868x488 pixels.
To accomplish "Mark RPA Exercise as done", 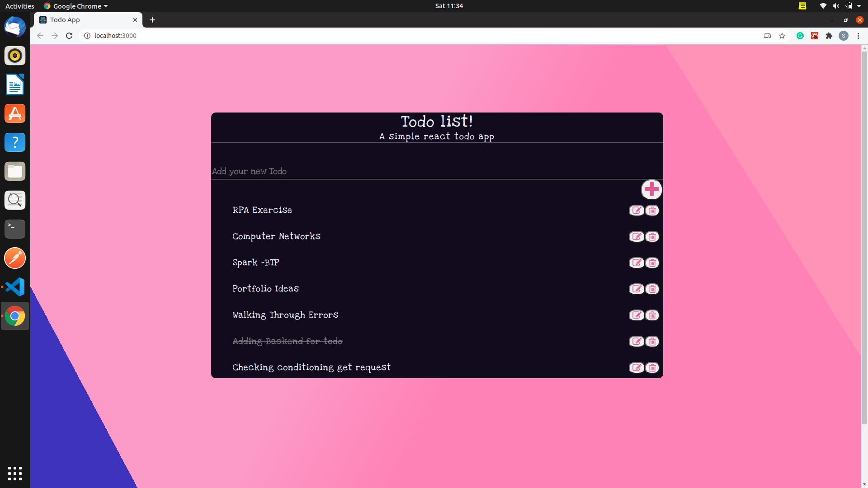I will coord(262,210).
